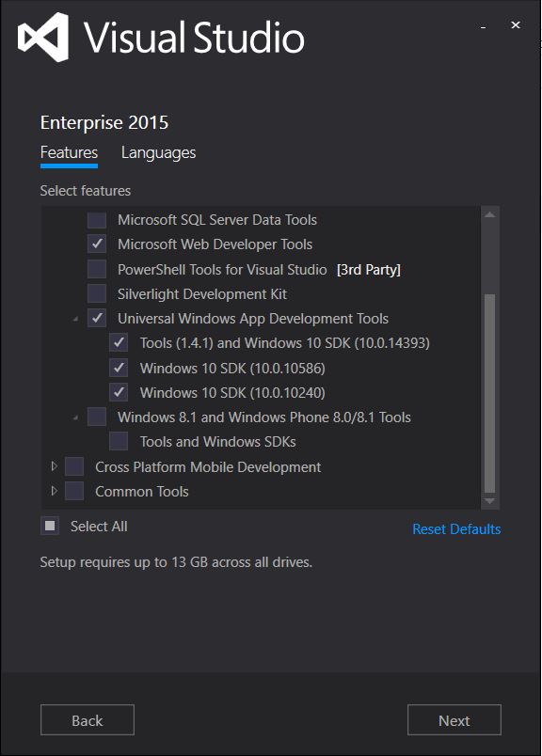Collapse Universal Windows App Development Tools node
The image size is (542, 756).
[x=76, y=320]
